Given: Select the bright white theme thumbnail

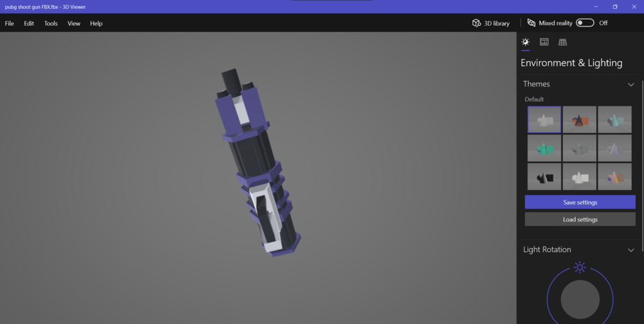Looking at the screenshot, I should tap(579, 176).
